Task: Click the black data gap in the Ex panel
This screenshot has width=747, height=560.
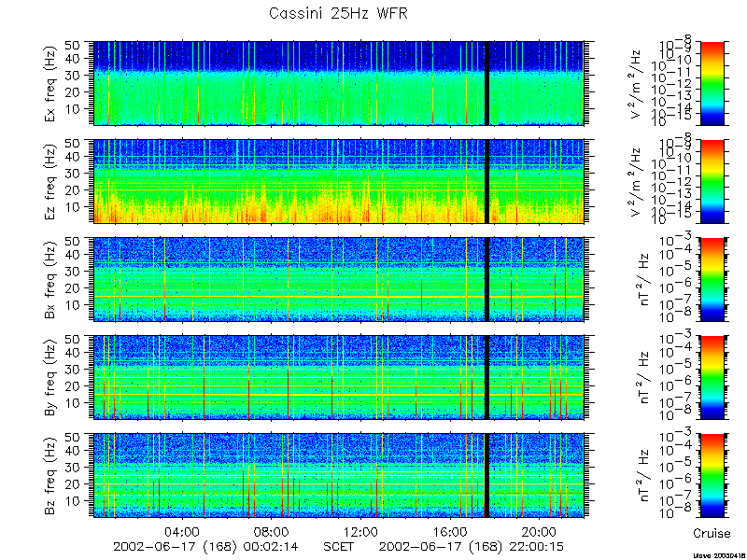Action: tap(486, 83)
